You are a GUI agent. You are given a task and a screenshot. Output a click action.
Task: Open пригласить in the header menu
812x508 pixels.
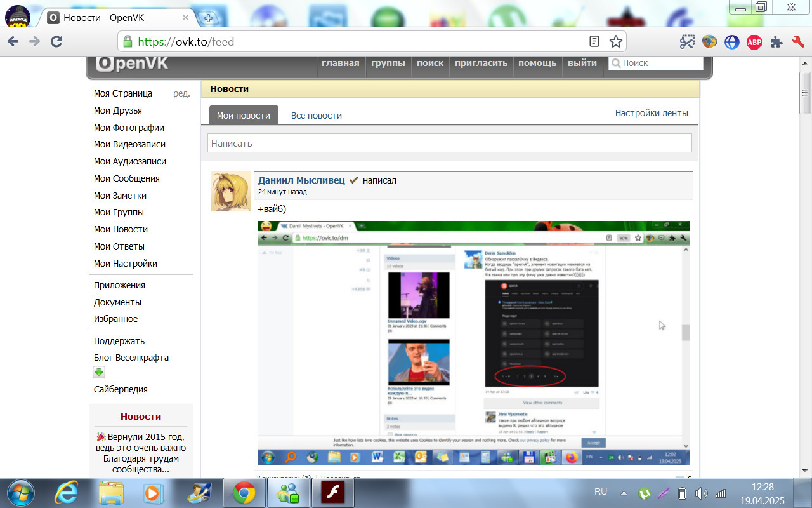click(x=481, y=63)
